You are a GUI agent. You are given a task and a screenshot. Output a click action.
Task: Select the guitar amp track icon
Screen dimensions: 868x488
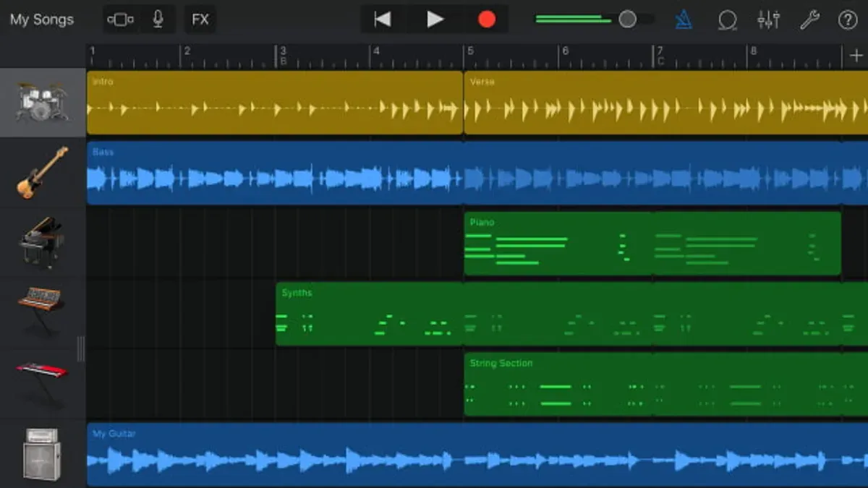(42, 454)
